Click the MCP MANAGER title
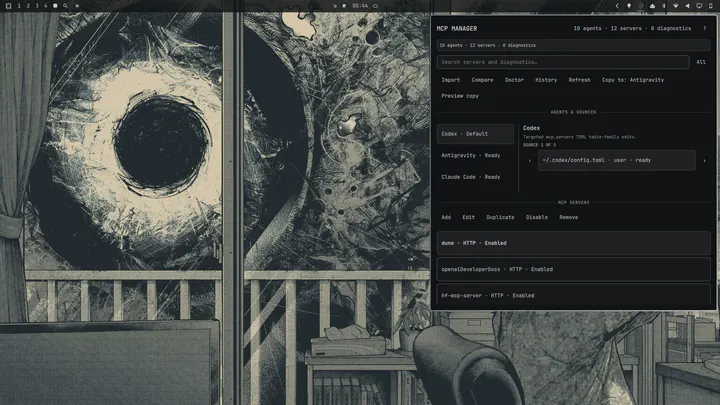Viewport: 720px width, 405px height. [456, 28]
